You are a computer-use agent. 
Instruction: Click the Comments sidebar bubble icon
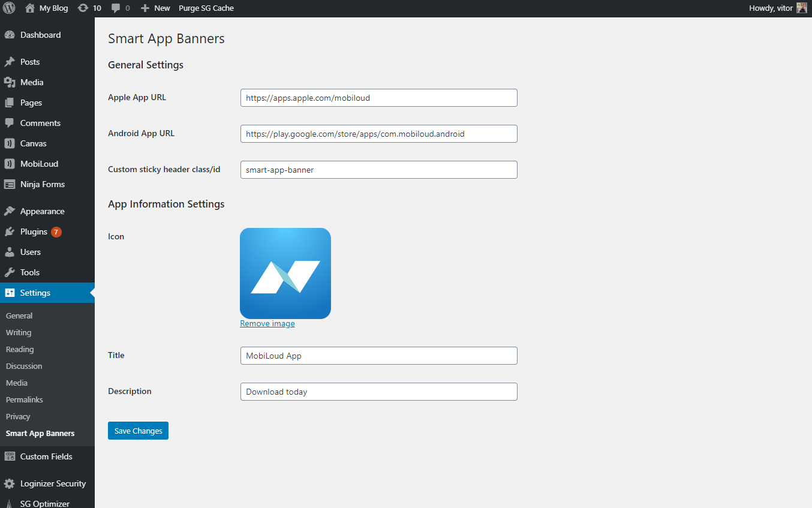[10, 123]
